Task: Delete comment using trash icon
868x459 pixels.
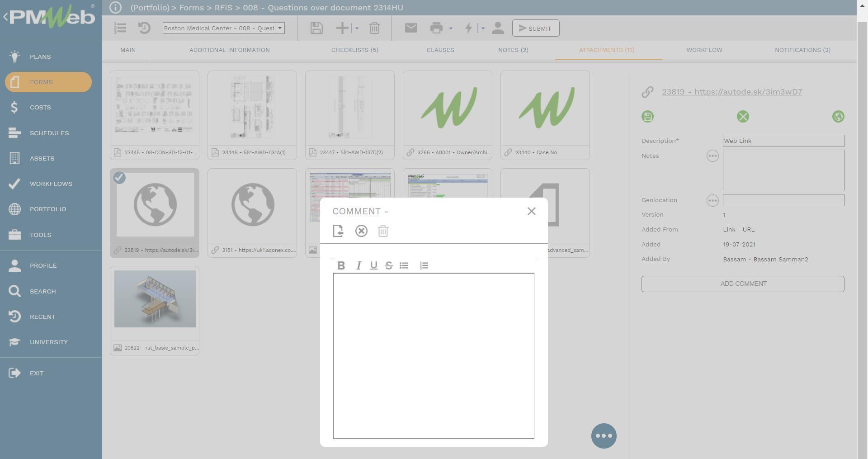Action: pyautogui.click(x=383, y=231)
